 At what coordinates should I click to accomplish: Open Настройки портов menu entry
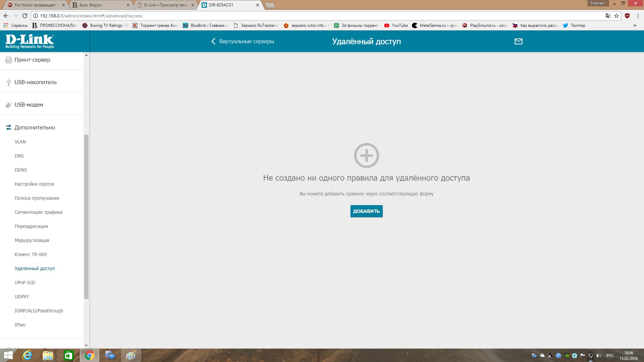click(x=34, y=184)
